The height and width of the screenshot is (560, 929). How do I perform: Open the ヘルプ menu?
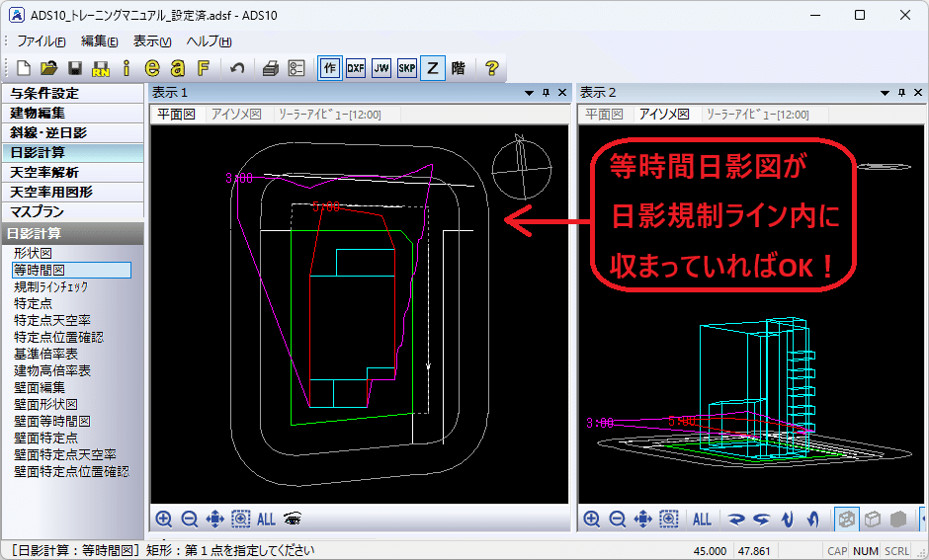click(x=209, y=41)
